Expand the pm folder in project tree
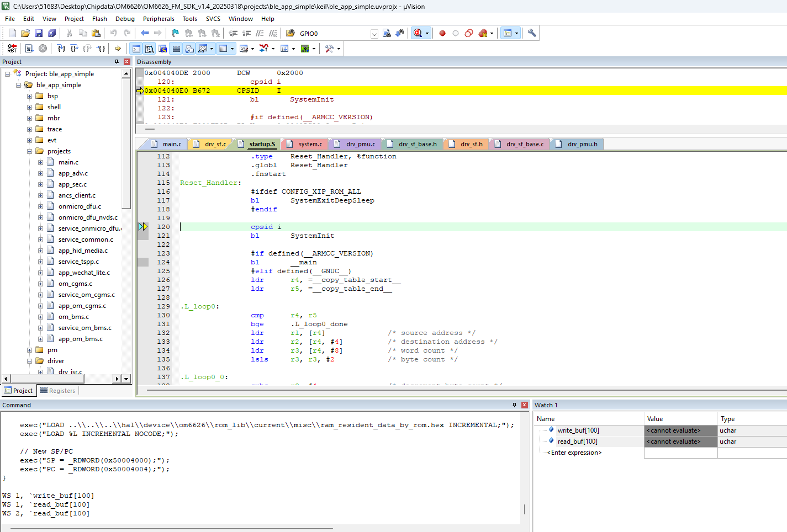The width and height of the screenshot is (787, 532). tap(30, 350)
